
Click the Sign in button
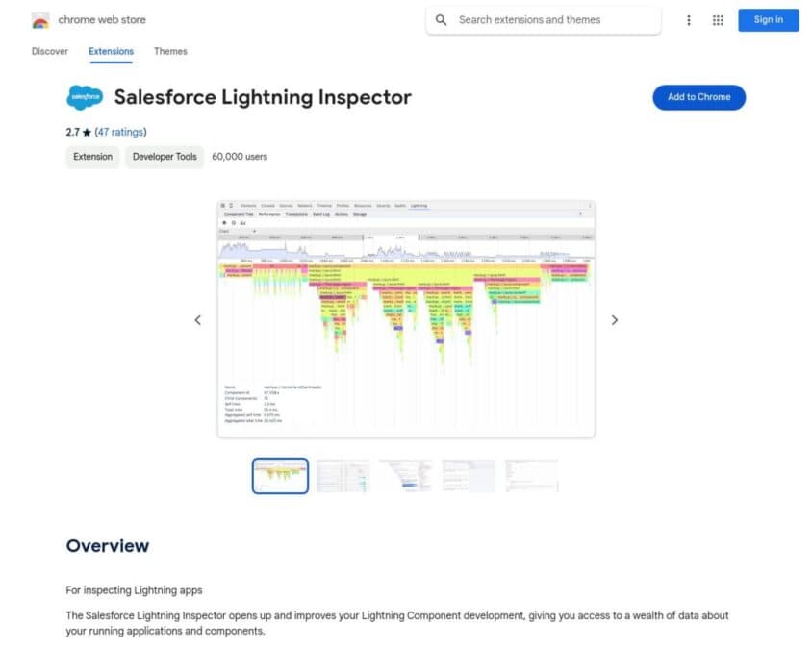pos(768,20)
